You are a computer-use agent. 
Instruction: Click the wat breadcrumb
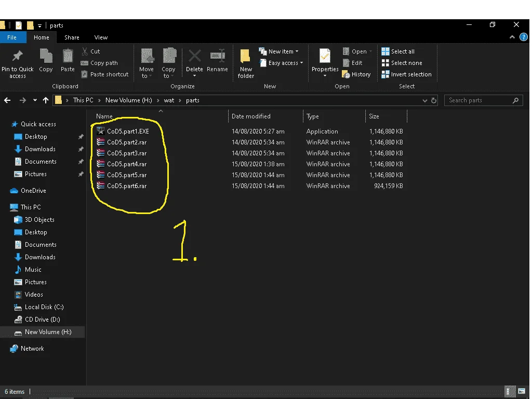click(x=169, y=100)
